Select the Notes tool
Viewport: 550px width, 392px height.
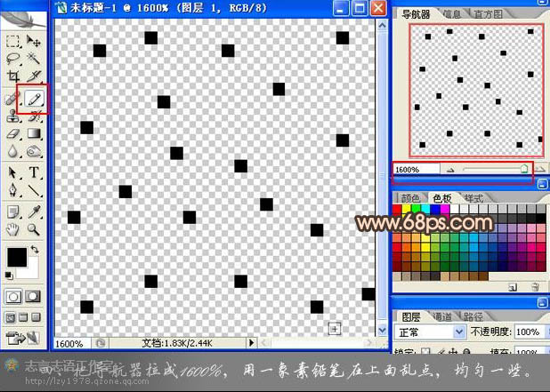[13, 212]
